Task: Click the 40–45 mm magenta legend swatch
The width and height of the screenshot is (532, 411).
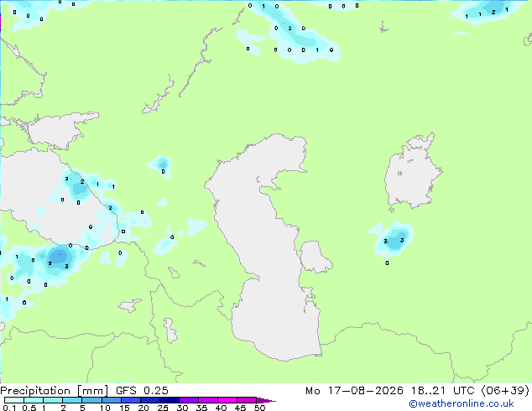Action: pos(227,400)
